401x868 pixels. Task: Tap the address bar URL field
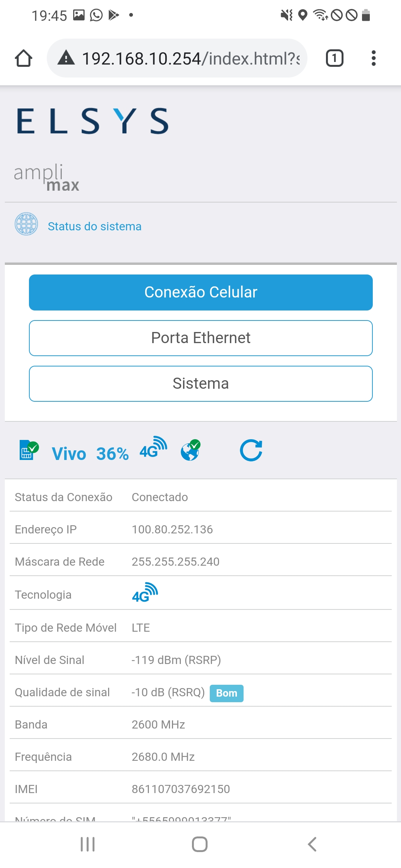(190, 58)
